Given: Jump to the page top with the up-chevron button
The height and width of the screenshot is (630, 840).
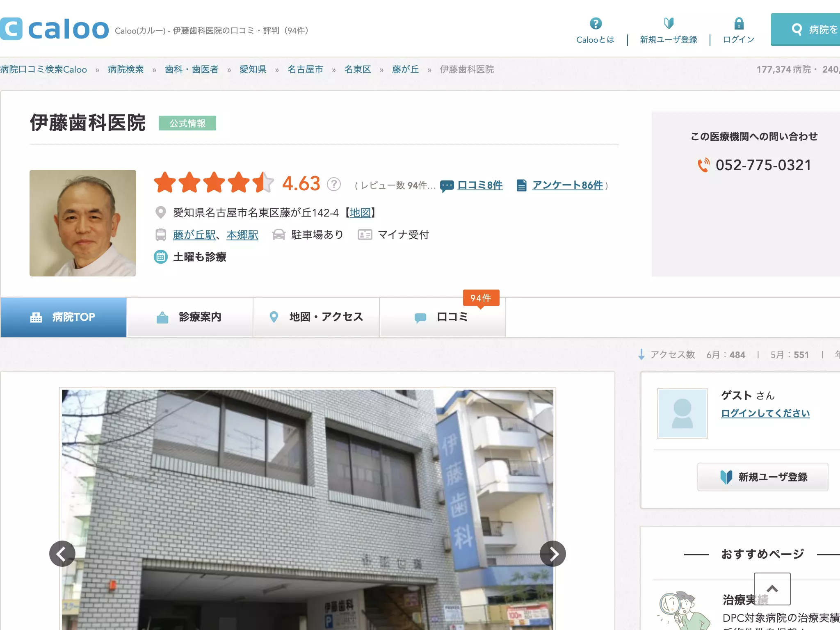Looking at the screenshot, I should click(772, 589).
